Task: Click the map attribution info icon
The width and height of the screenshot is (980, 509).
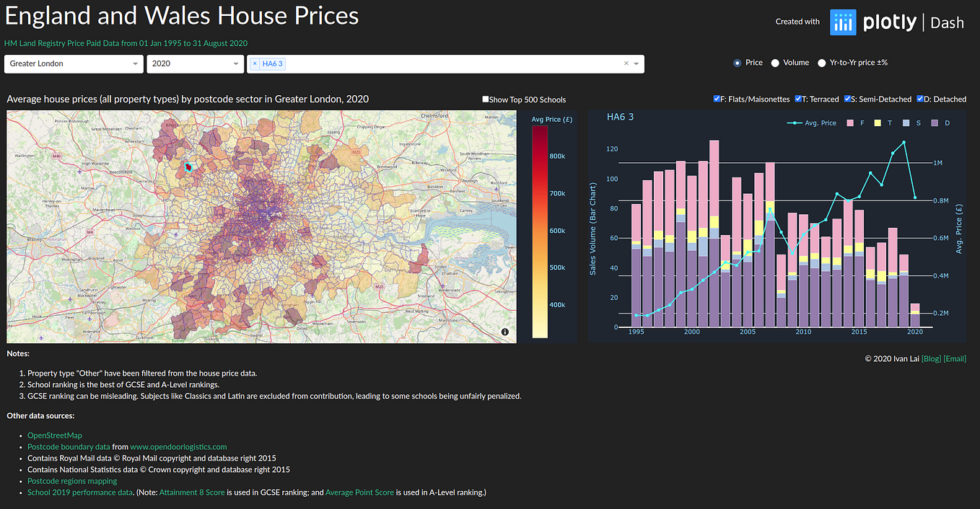Action: (505, 332)
